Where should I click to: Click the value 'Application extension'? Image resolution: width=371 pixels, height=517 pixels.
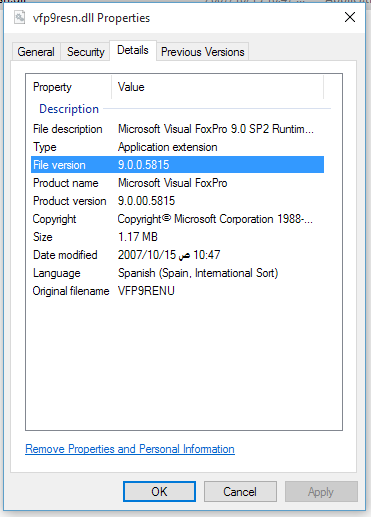tap(168, 147)
